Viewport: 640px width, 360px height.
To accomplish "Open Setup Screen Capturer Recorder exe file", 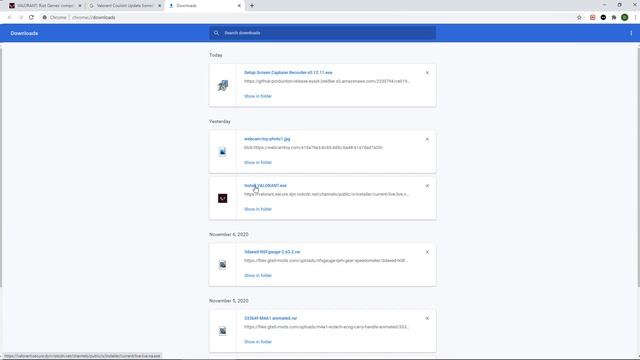I will click(288, 73).
